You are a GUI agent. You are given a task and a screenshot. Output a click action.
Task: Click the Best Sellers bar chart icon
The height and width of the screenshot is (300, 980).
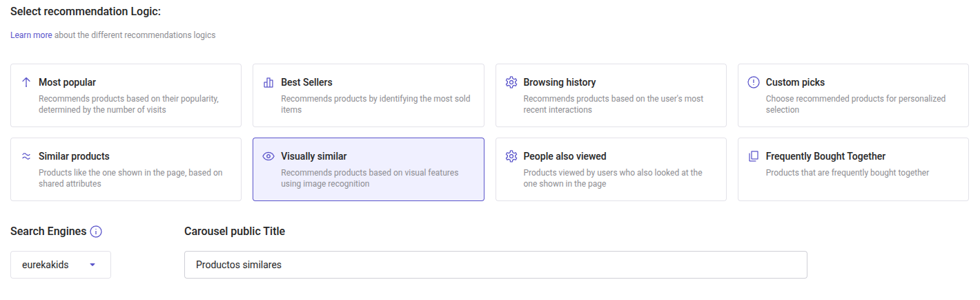click(268, 82)
